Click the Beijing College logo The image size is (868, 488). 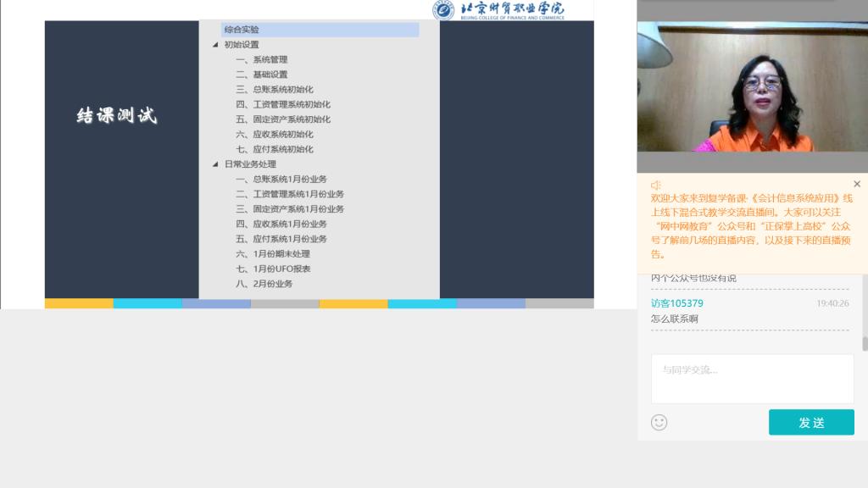pos(498,10)
